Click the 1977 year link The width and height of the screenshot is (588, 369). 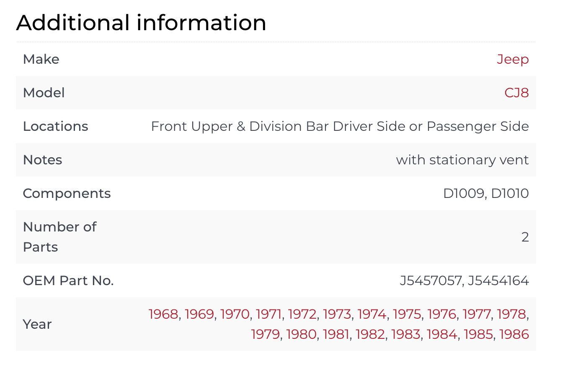point(477,314)
